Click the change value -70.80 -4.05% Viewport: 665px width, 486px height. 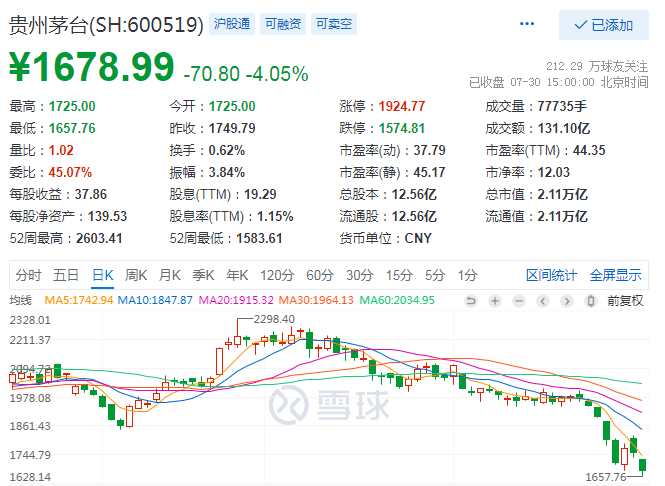246,73
